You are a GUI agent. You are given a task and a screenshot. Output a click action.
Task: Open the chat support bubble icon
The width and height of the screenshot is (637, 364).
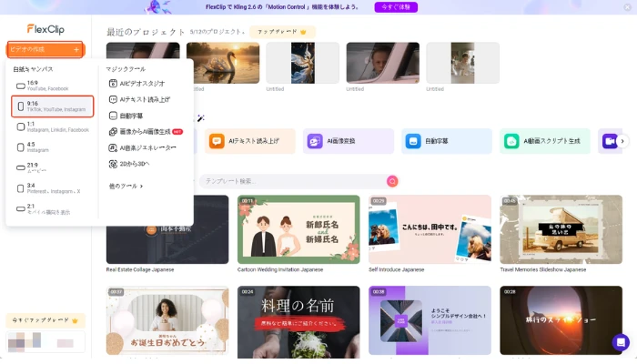[621, 342]
